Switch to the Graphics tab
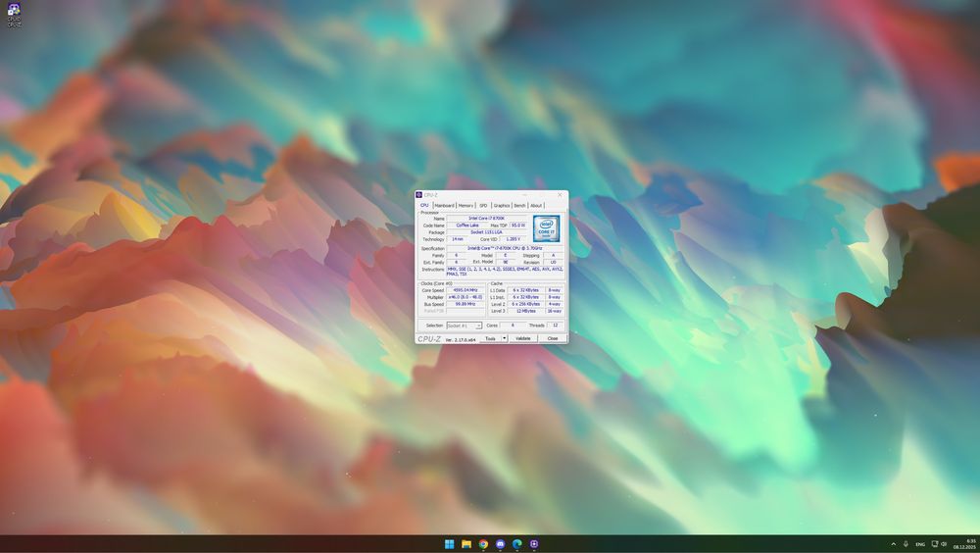 pos(501,206)
